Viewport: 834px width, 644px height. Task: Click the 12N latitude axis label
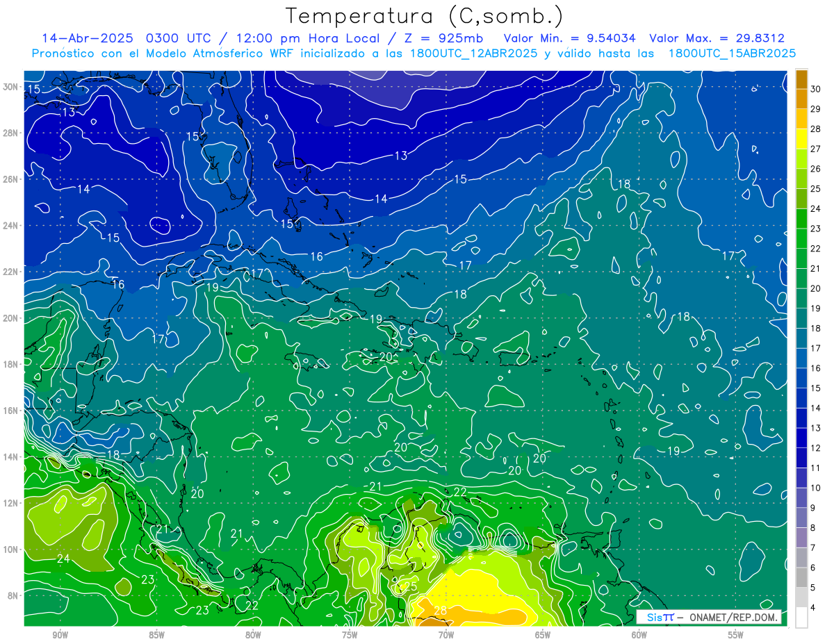tap(10, 502)
